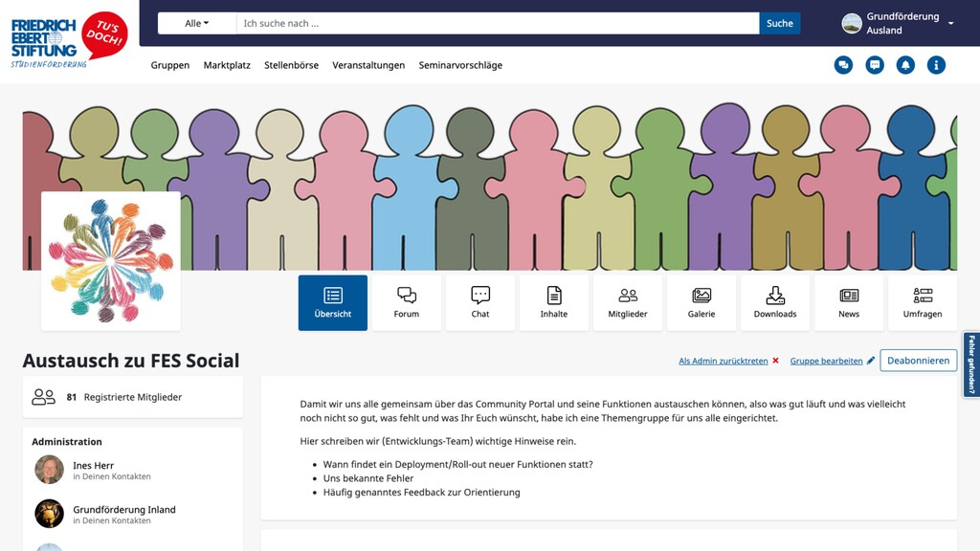Open the Forum tab
Viewport: 980px width, 551px height.
point(406,303)
